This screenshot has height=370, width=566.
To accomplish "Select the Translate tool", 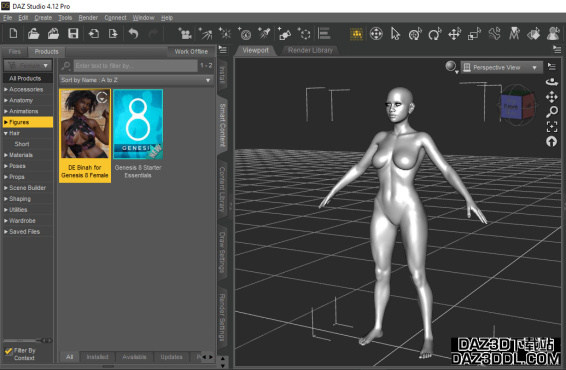I will (454, 34).
